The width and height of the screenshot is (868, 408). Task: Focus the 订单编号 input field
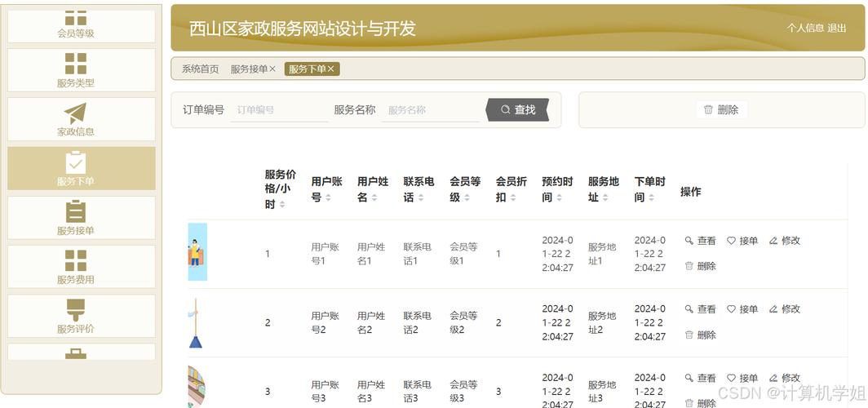[x=280, y=109]
